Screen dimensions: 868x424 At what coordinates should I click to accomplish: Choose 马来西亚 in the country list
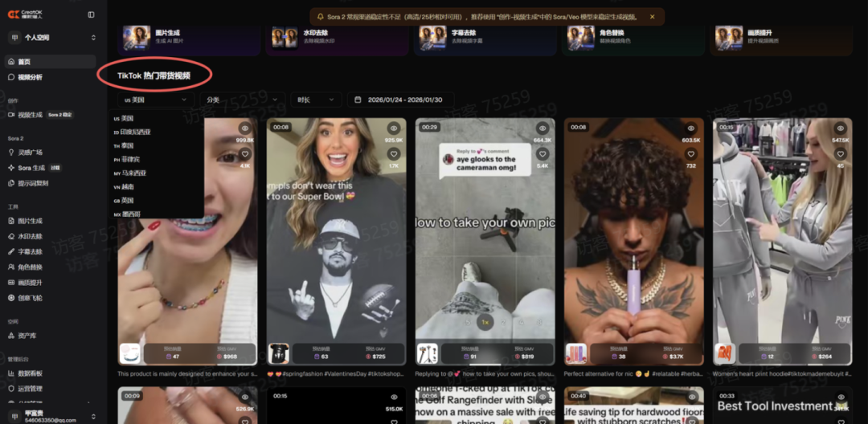[156, 173]
